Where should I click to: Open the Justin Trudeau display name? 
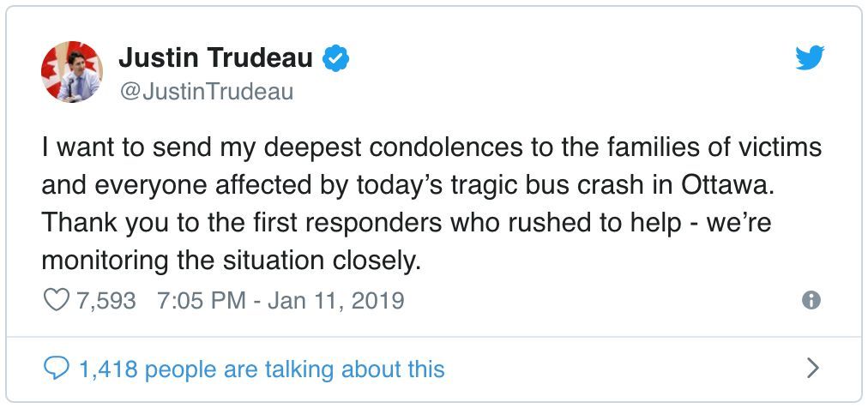point(215,58)
